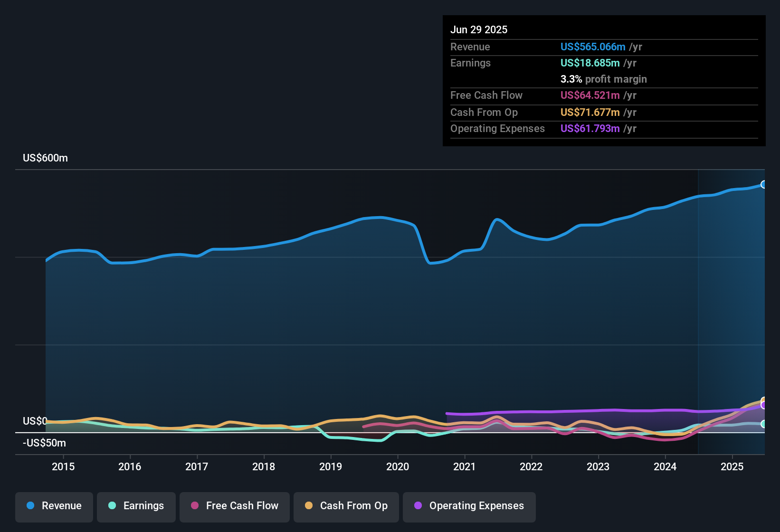Toggle the Earnings series visibility
Image resolution: width=780 pixels, height=532 pixels.
(136, 506)
